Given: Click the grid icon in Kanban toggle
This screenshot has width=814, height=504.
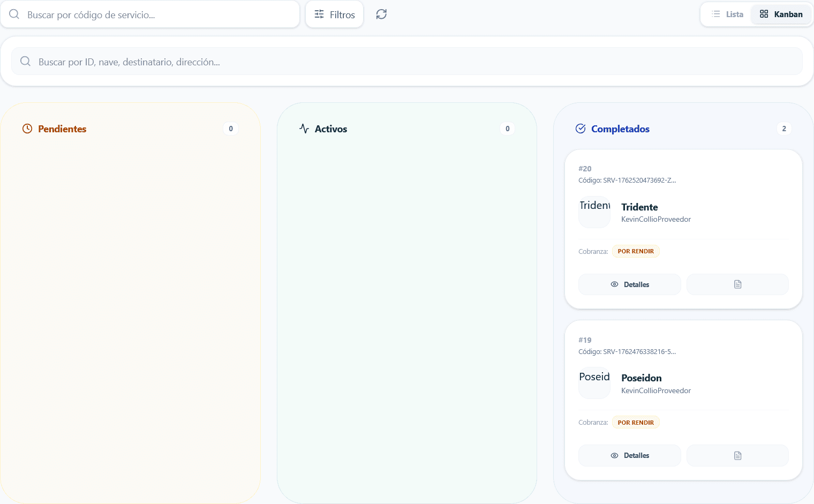Looking at the screenshot, I should click(764, 14).
